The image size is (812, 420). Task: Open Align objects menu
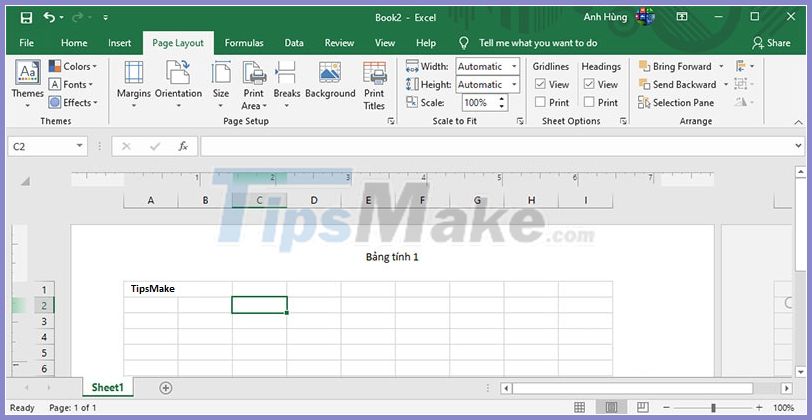745,66
